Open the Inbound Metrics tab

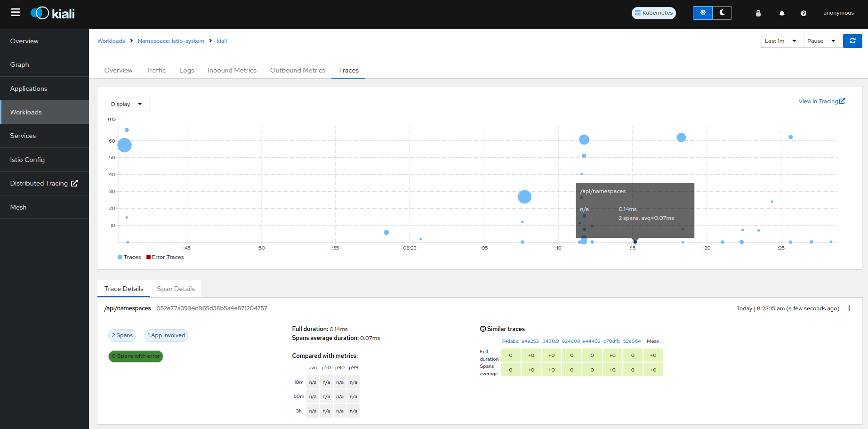point(232,70)
